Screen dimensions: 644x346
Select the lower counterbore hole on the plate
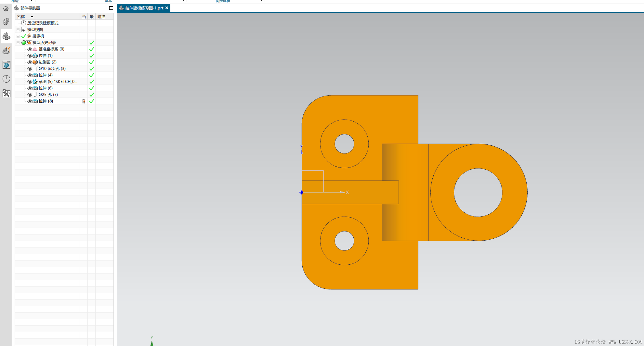coord(344,241)
